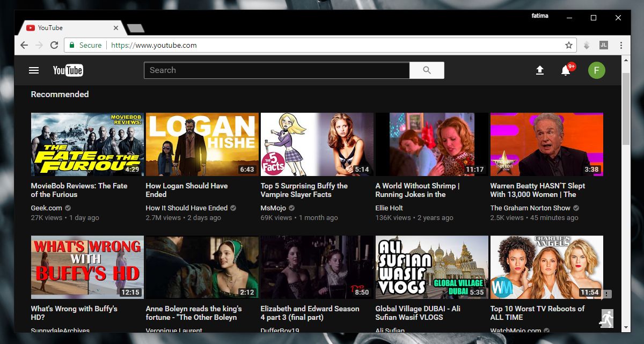Open How It Should Have Ended channel
The image size is (644, 344).
187,208
